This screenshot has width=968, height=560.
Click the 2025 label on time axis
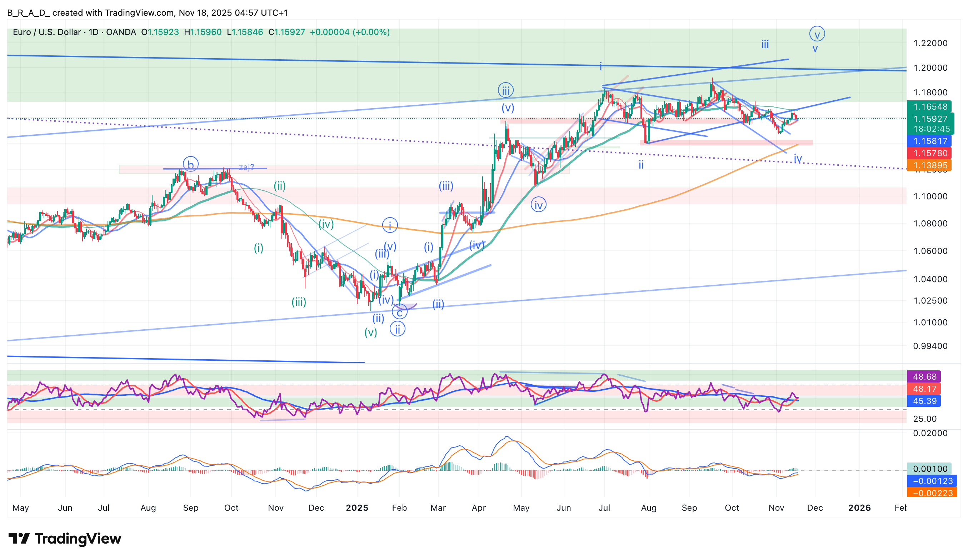357,508
